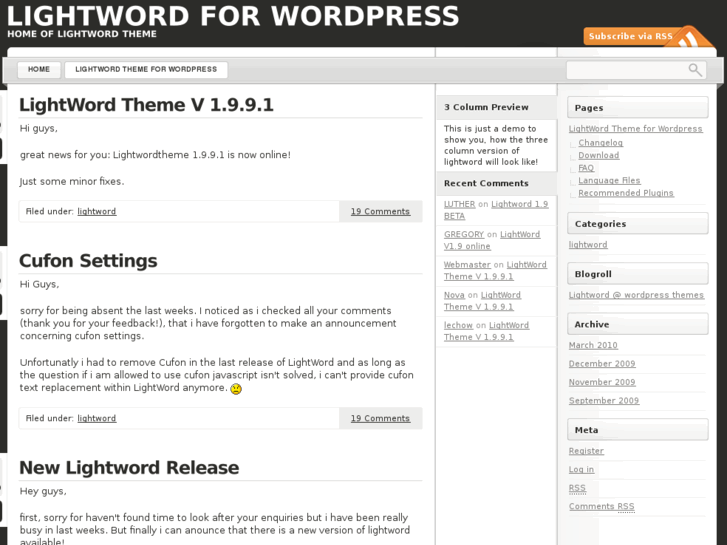Open the HOME menu tab
The height and width of the screenshot is (545, 727).
coord(39,70)
